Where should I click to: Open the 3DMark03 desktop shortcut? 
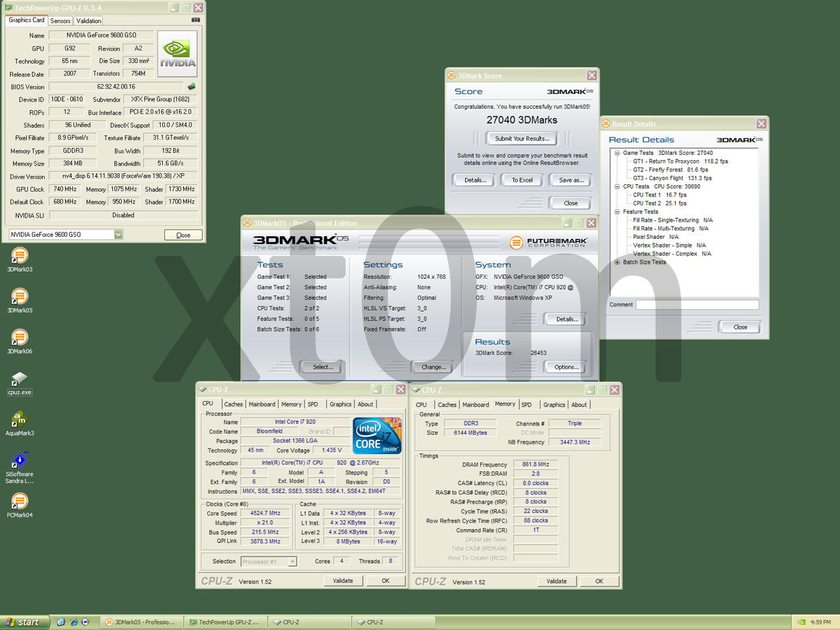point(20,260)
